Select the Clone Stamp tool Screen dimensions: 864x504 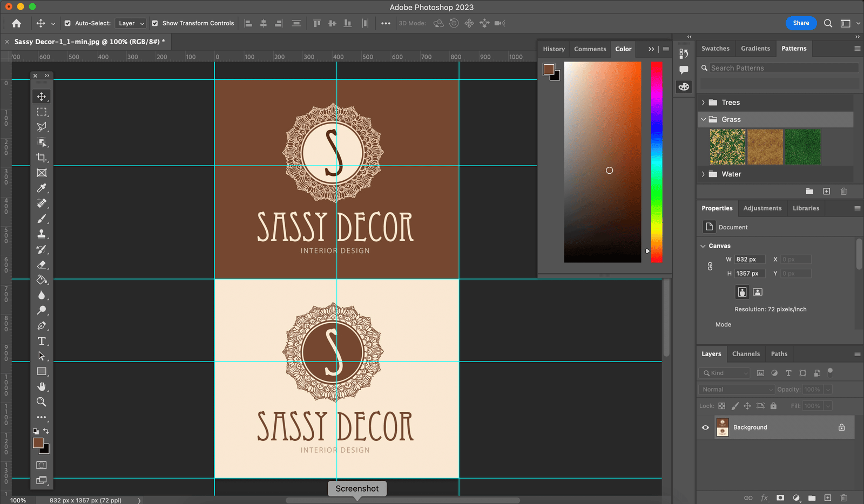click(x=42, y=234)
